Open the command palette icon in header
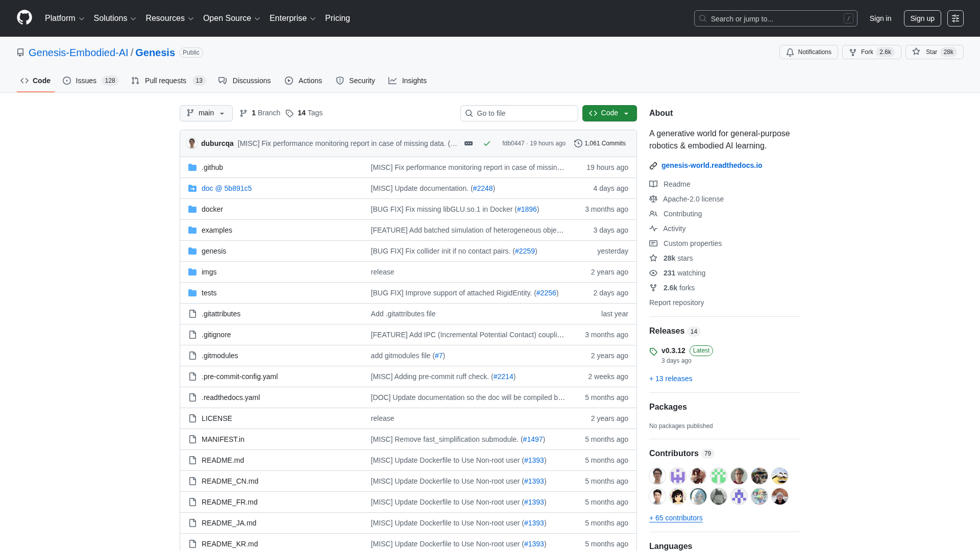The image size is (980, 551). tap(955, 18)
